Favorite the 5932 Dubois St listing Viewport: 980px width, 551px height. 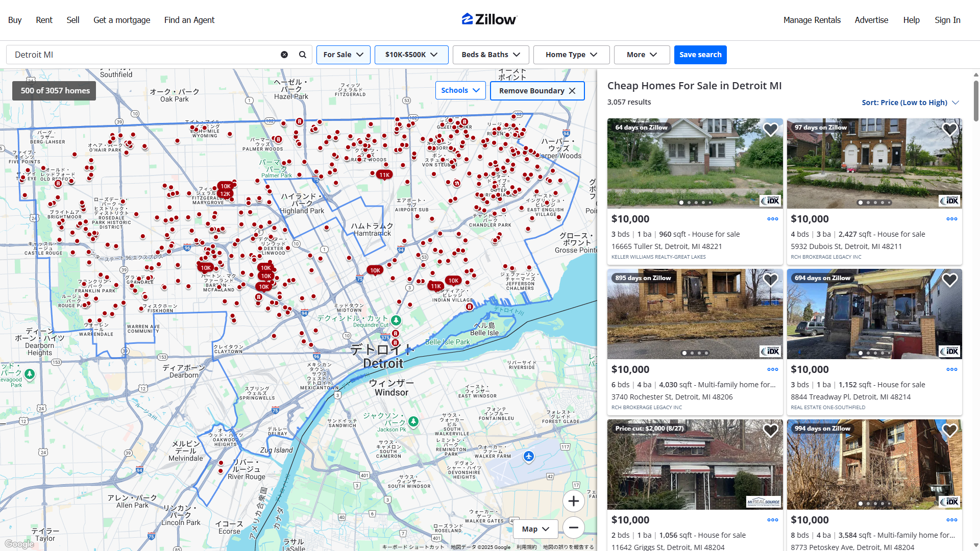(x=949, y=130)
